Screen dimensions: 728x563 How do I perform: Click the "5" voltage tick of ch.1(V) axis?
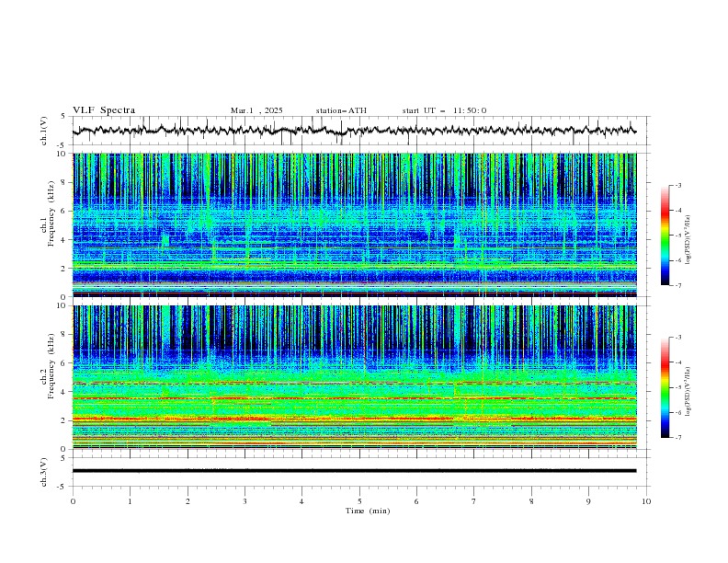point(64,117)
